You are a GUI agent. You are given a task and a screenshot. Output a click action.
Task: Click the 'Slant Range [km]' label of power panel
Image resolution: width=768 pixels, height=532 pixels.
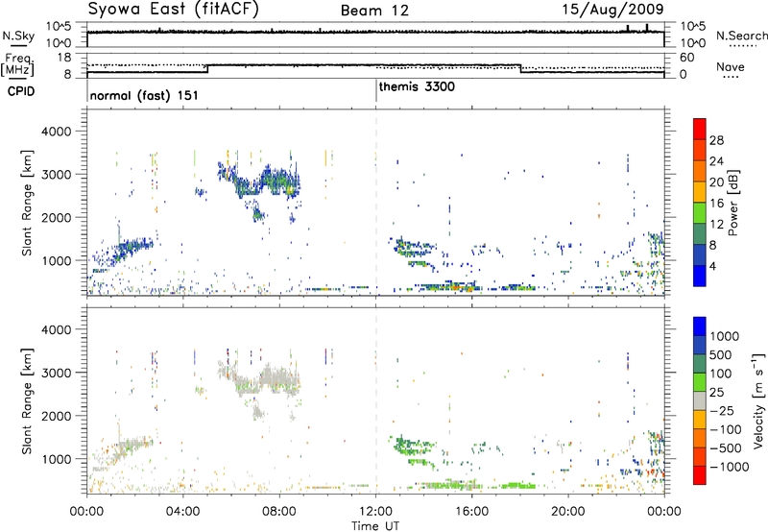tap(27, 203)
